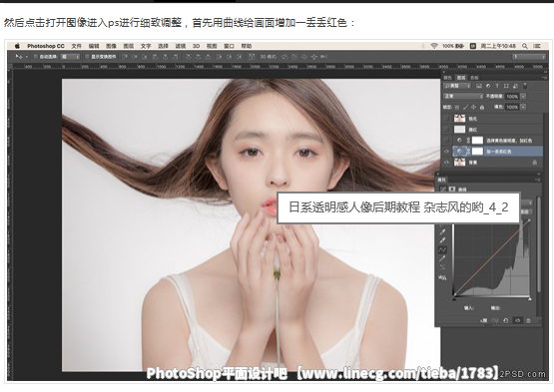Toggle show transform controls checkbox

tap(87, 57)
